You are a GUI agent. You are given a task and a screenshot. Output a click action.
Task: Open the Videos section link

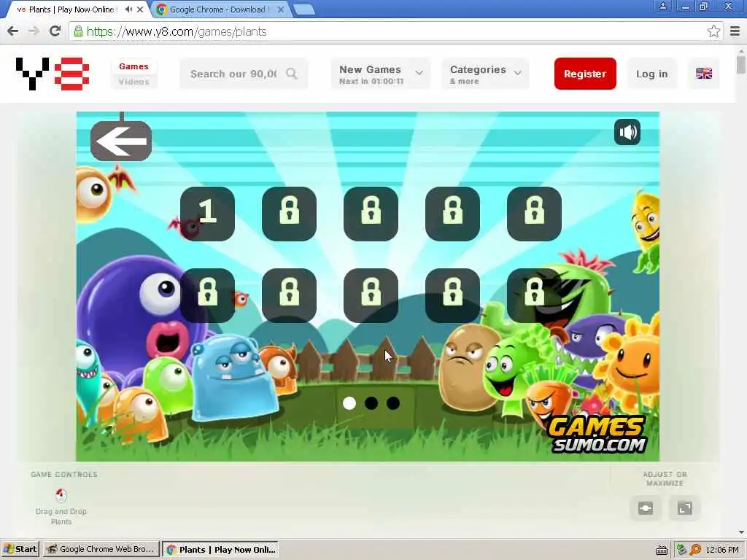(x=134, y=82)
